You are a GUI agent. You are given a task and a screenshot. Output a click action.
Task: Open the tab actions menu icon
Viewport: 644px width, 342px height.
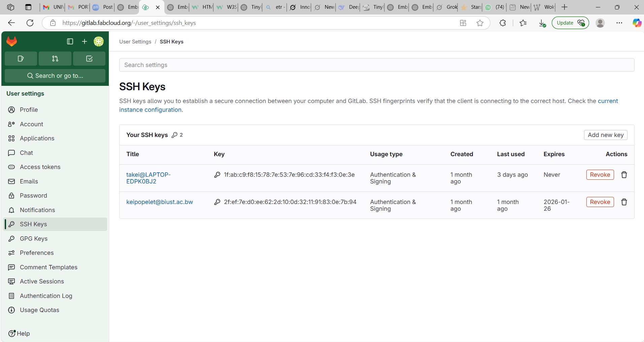click(x=28, y=7)
